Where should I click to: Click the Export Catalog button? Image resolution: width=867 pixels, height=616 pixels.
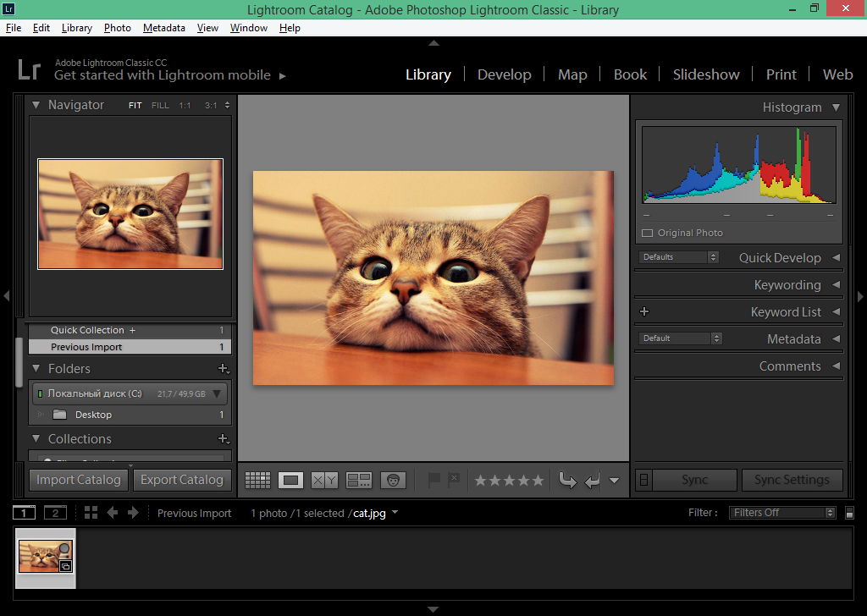click(182, 480)
